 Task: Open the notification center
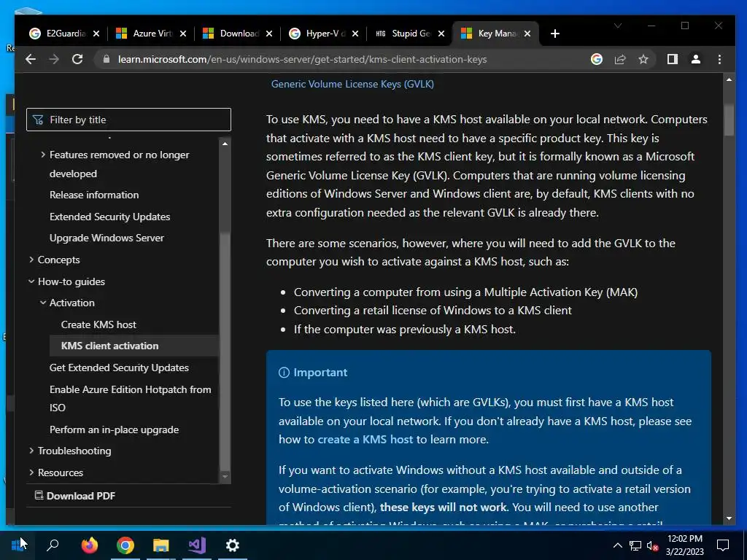pyautogui.click(x=723, y=545)
